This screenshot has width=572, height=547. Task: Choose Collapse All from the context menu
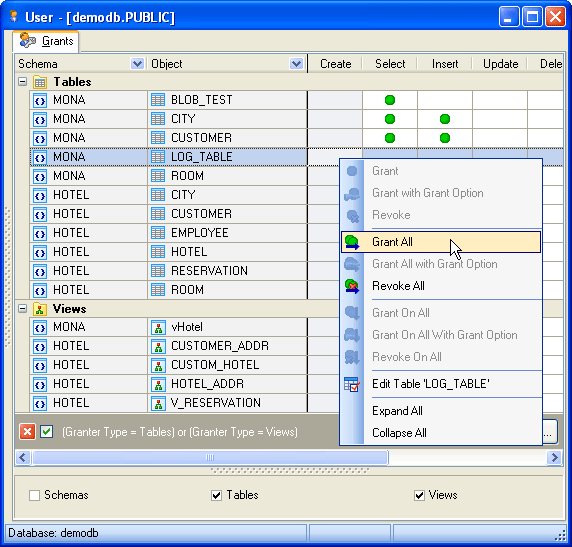399,433
